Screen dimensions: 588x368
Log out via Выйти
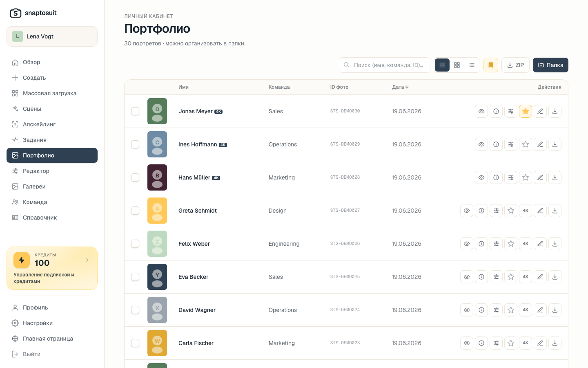tap(52, 354)
